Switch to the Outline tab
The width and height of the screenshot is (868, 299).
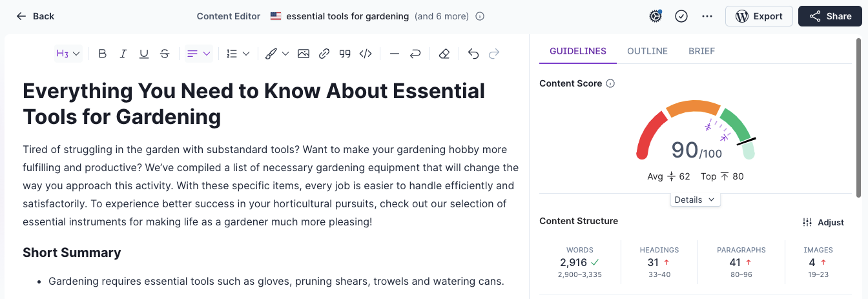click(647, 51)
